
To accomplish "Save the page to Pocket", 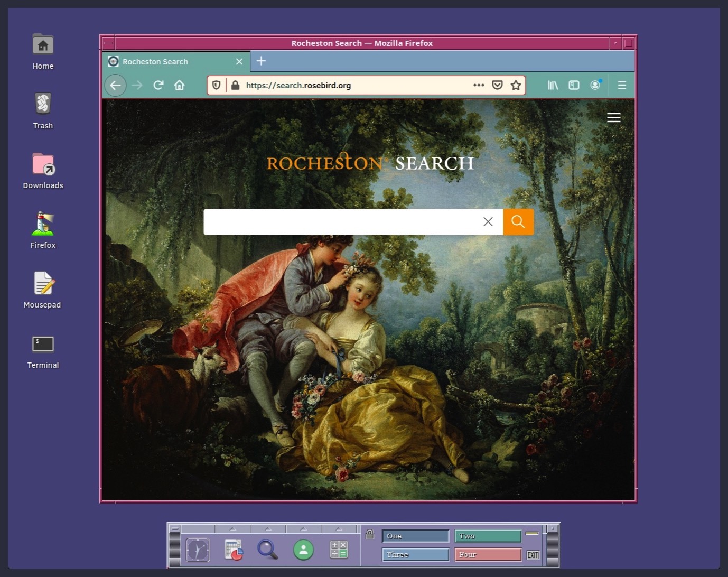I will click(x=497, y=85).
